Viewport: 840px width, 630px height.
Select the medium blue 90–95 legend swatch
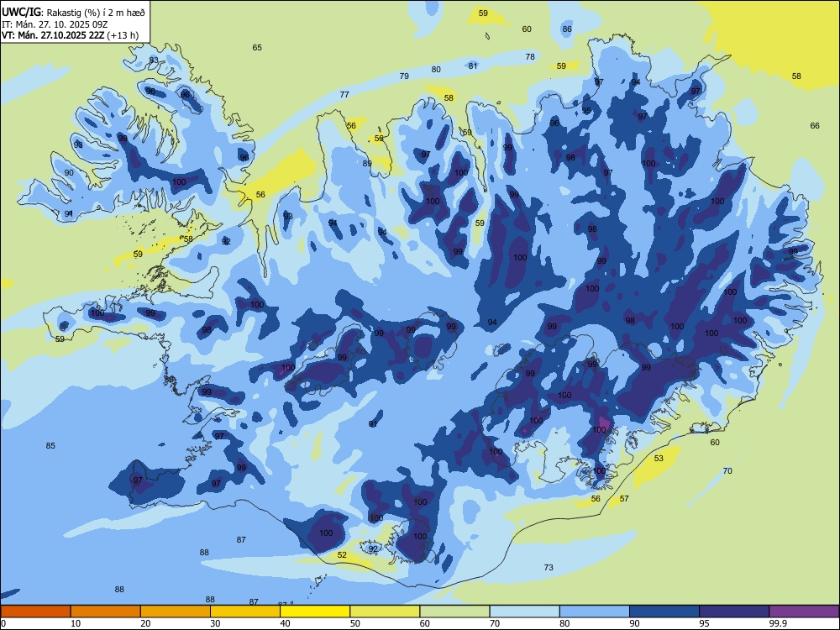point(664,612)
